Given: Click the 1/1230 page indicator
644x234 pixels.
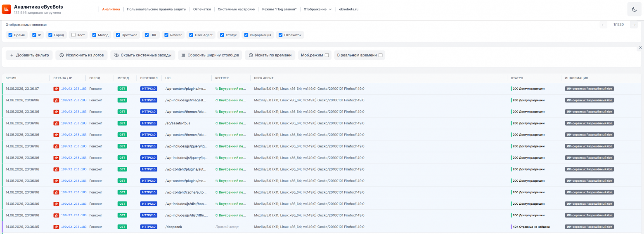Looking at the screenshot, I should click(x=618, y=25).
